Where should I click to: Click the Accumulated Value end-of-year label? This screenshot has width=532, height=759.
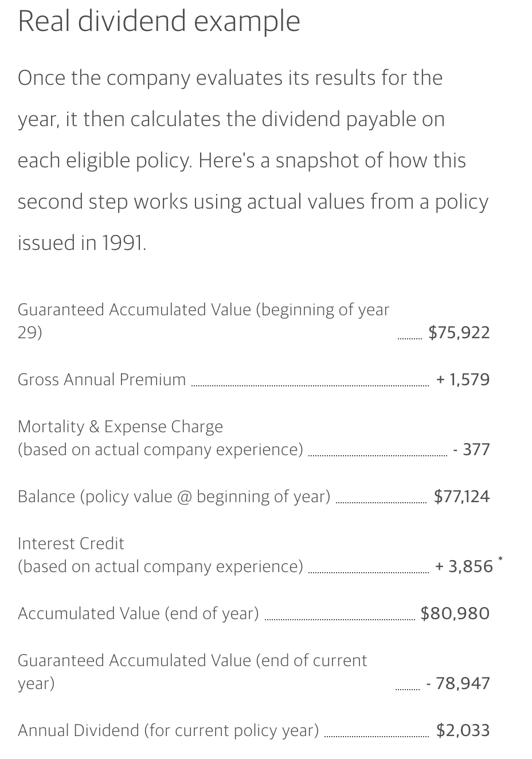[138, 613]
